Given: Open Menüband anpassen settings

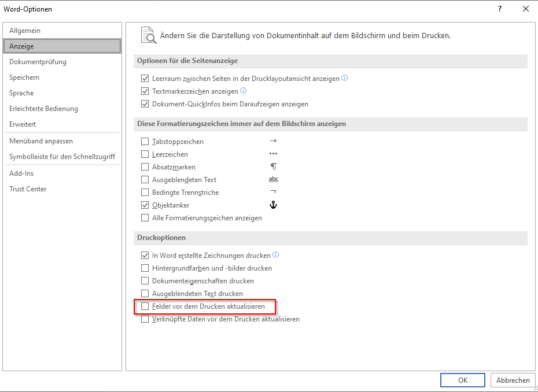Looking at the screenshot, I should 62,141.
